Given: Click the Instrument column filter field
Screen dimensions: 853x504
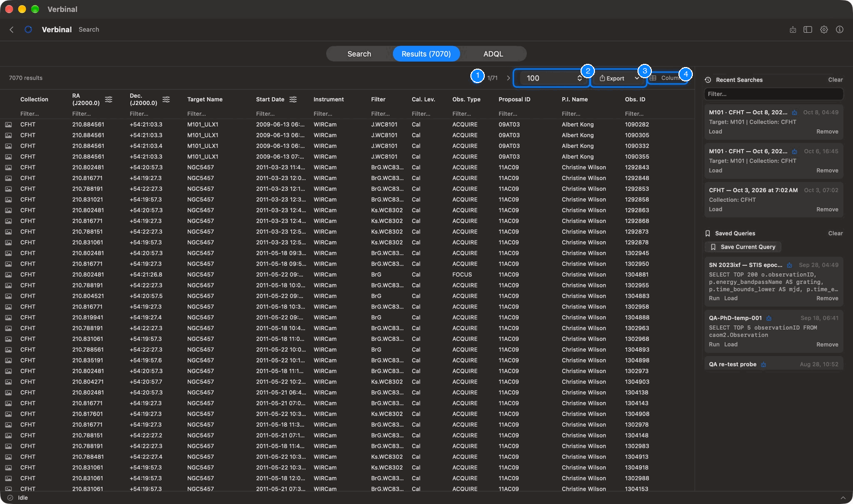Looking at the screenshot, I should 338,114.
